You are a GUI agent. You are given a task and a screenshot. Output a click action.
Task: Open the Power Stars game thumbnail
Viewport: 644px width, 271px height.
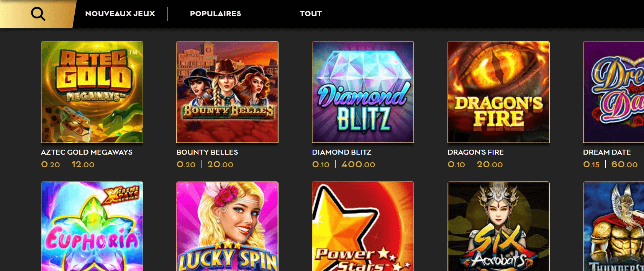pyautogui.click(x=363, y=226)
